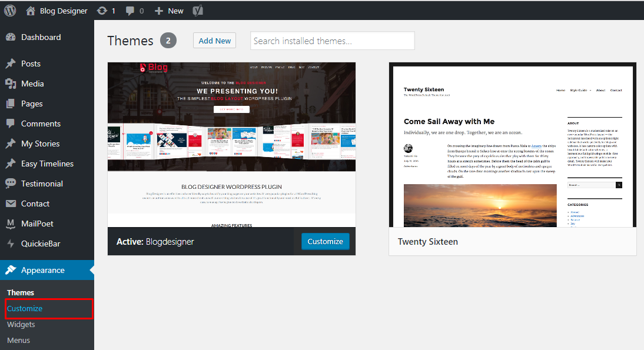Select the Appearance menu
Screen dimensions: 644x350
point(43,270)
